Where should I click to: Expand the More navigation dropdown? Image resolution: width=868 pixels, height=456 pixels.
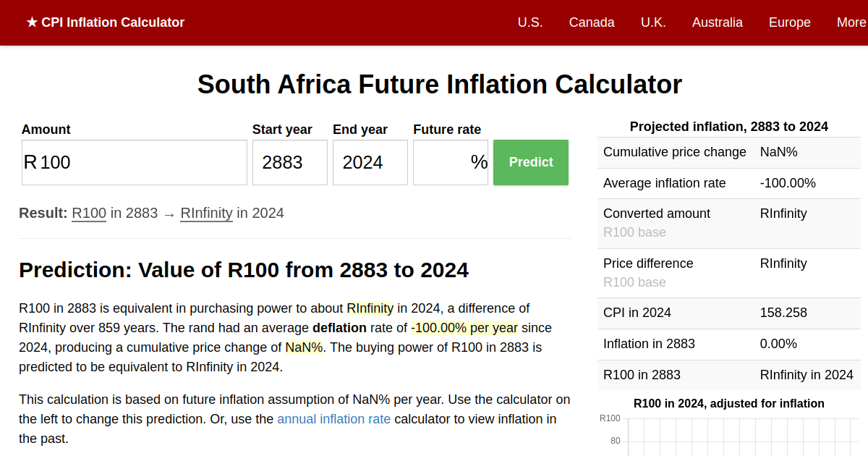pyautogui.click(x=851, y=22)
